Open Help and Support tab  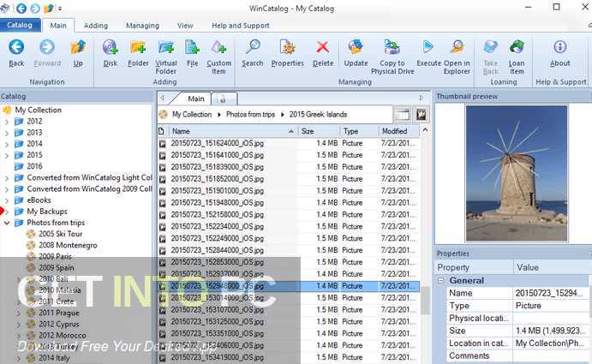pos(241,26)
